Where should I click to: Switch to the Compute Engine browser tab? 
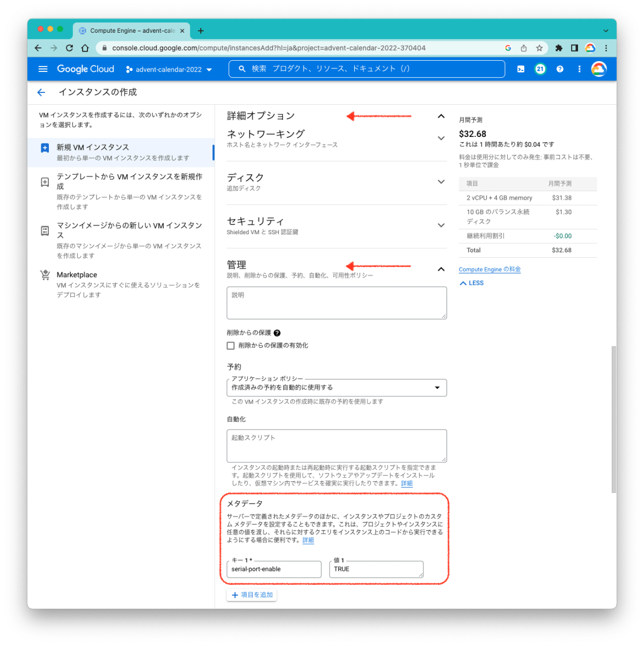pyautogui.click(x=132, y=31)
